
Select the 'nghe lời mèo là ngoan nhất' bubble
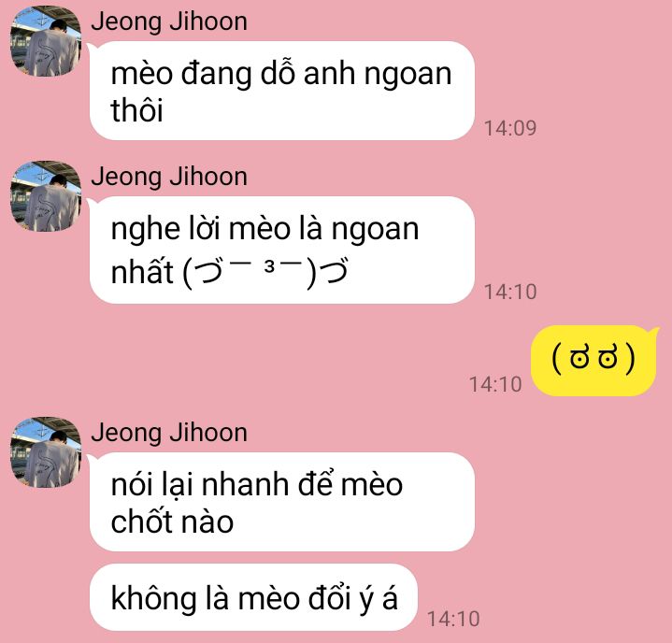(282, 250)
